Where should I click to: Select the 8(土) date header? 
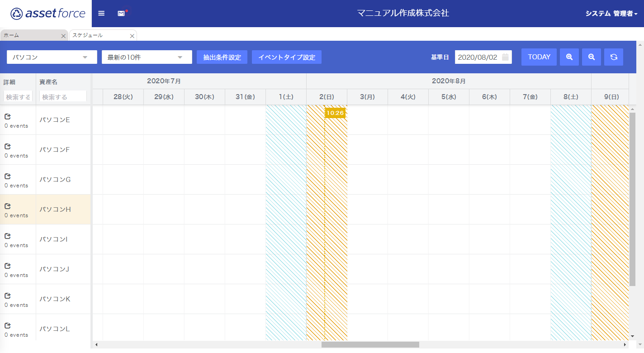571,97
